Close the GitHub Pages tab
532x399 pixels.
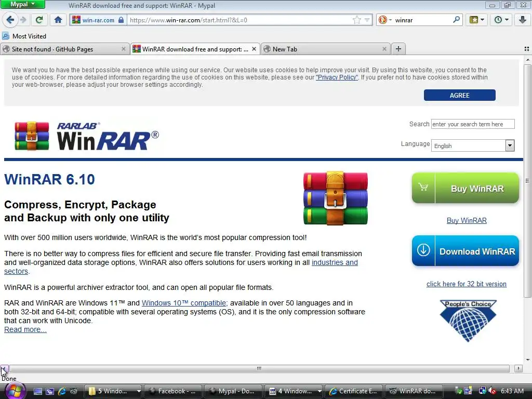(x=124, y=49)
